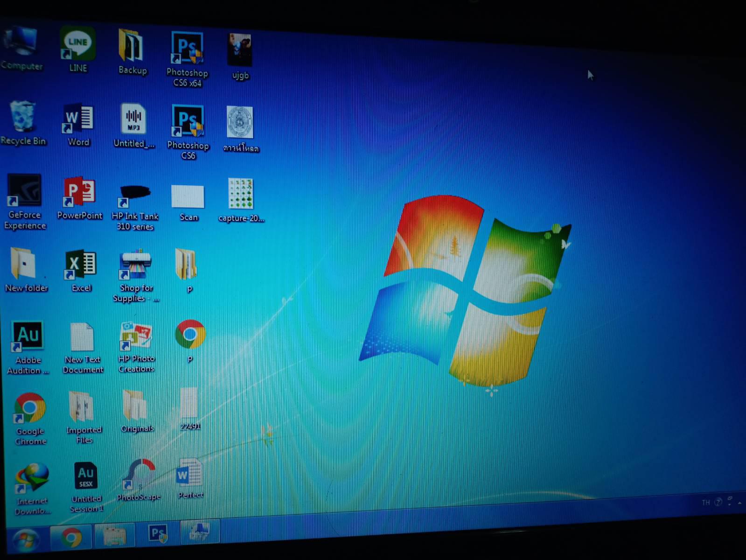Select the Chrome-icon file named p
This screenshot has height=560, width=746.
click(x=190, y=341)
